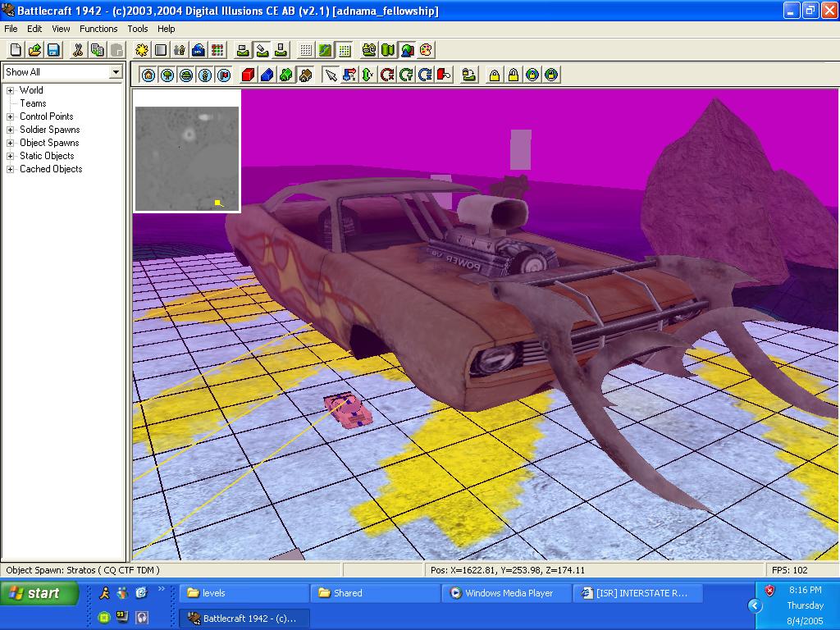Viewport: 840px width, 630px height.
Task: Click the green and red shapes icon
Action: pyautogui.click(x=407, y=50)
